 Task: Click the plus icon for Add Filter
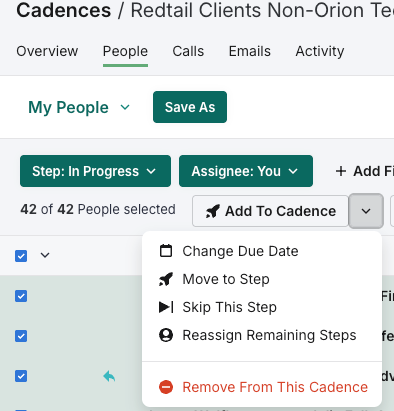click(x=341, y=171)
